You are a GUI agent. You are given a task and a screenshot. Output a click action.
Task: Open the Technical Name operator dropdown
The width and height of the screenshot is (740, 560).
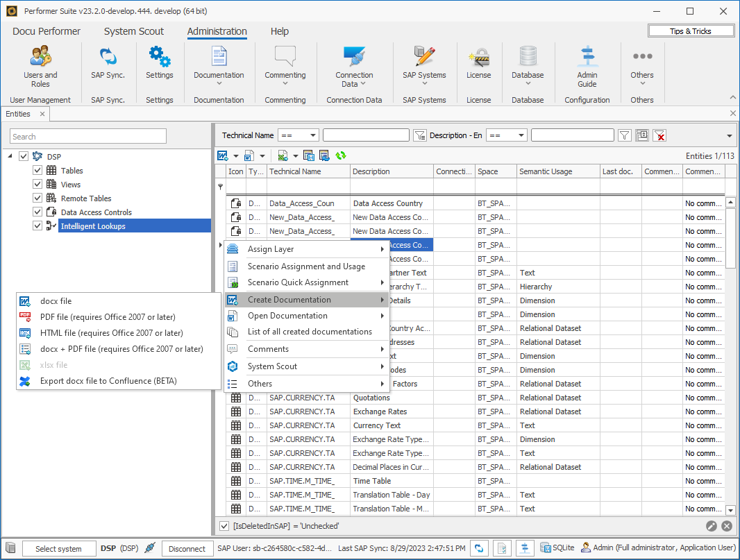[298, 135]
